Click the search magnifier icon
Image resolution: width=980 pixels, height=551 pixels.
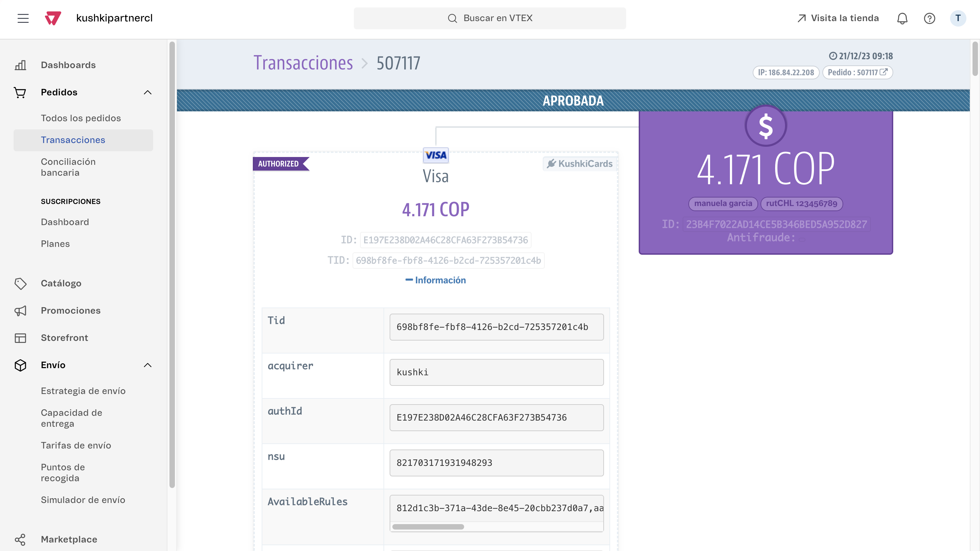click(452, 18)
